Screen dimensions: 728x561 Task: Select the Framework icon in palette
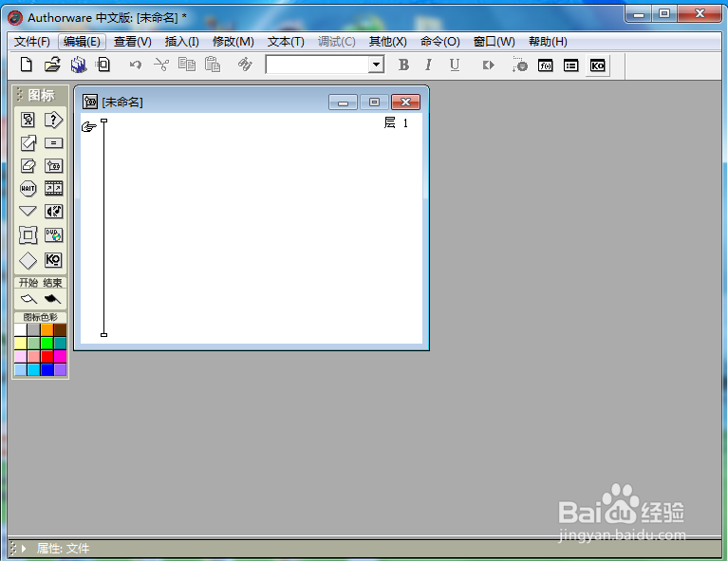(x=28, y=235)
